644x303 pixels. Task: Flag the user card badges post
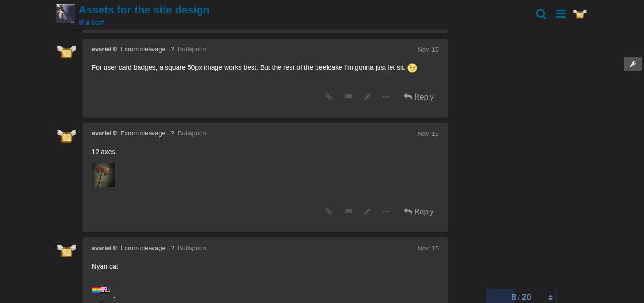(x=348, y=97)
